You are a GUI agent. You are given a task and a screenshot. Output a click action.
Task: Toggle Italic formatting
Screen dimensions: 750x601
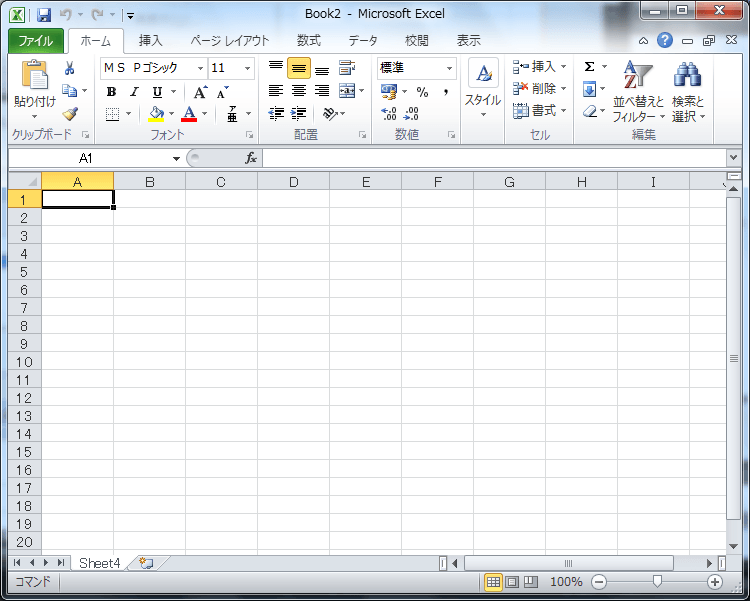[x=134, y=91]
